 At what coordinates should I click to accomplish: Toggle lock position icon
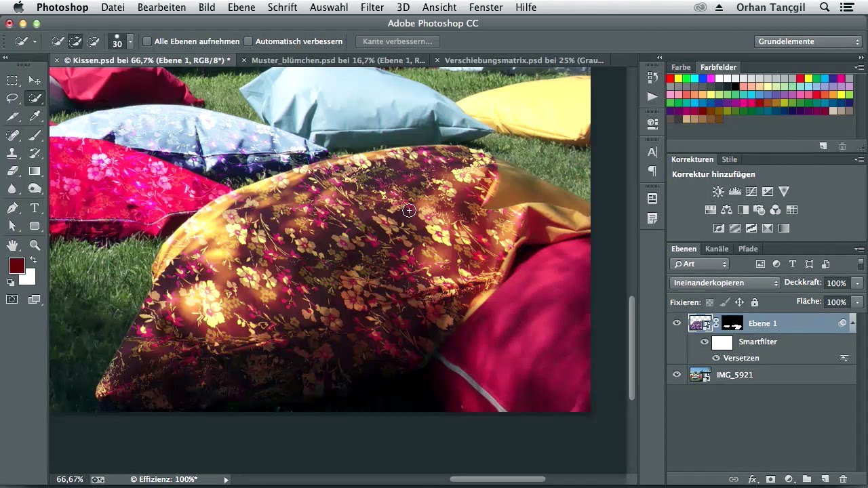tap(740, 302)
